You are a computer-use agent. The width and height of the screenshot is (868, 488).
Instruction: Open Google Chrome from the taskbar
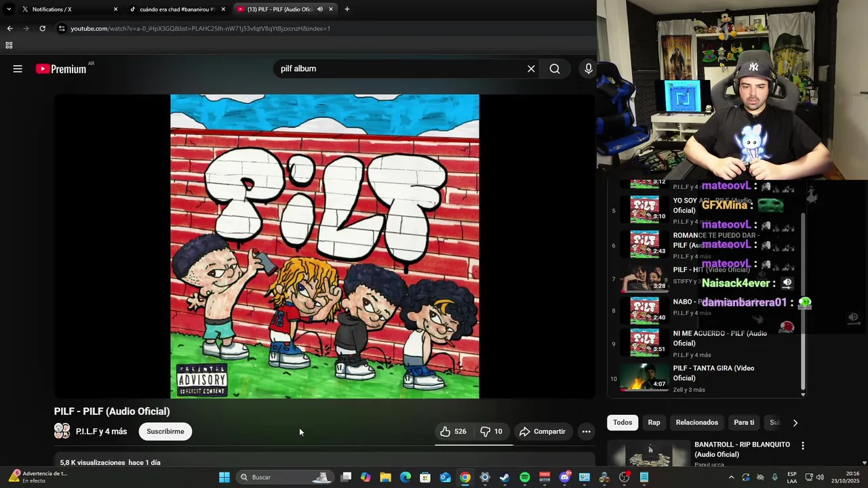(x=465, y=477)
